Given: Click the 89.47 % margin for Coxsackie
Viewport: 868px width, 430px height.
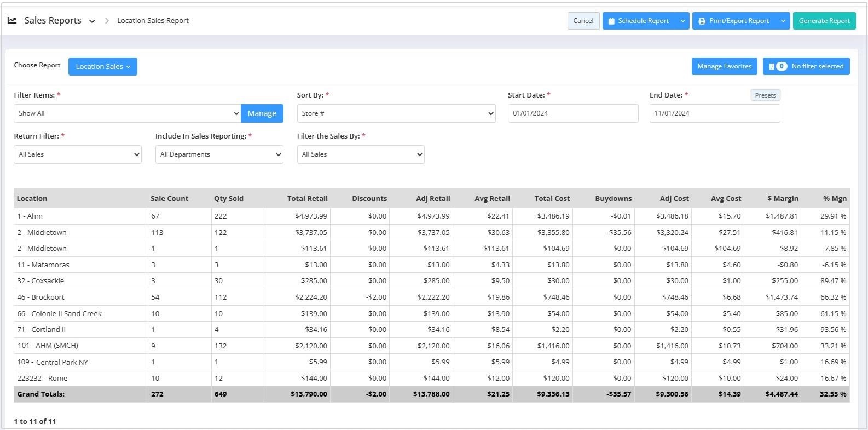Looking at the screenshot, I should (x=833, y=280).
